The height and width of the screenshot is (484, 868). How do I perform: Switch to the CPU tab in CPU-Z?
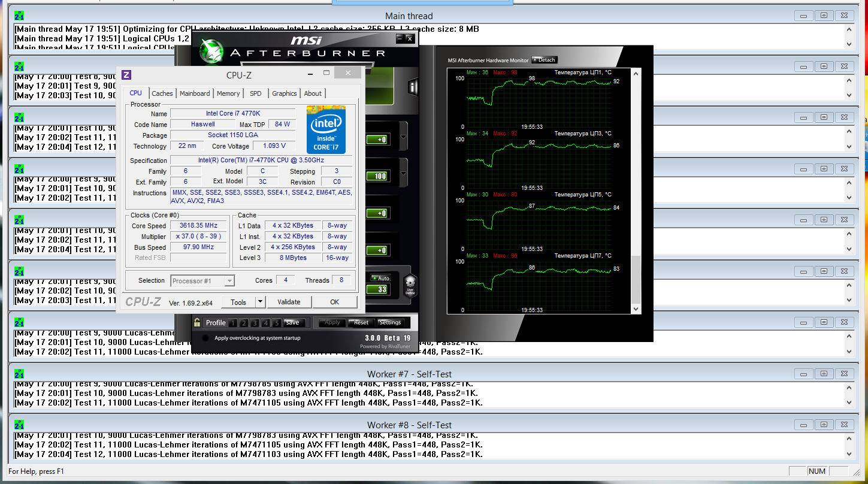pos(136,93)
